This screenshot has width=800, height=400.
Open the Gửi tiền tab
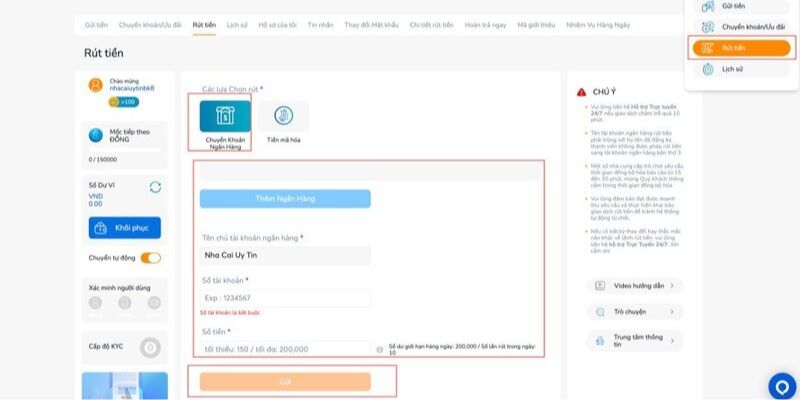pos(96,25)
